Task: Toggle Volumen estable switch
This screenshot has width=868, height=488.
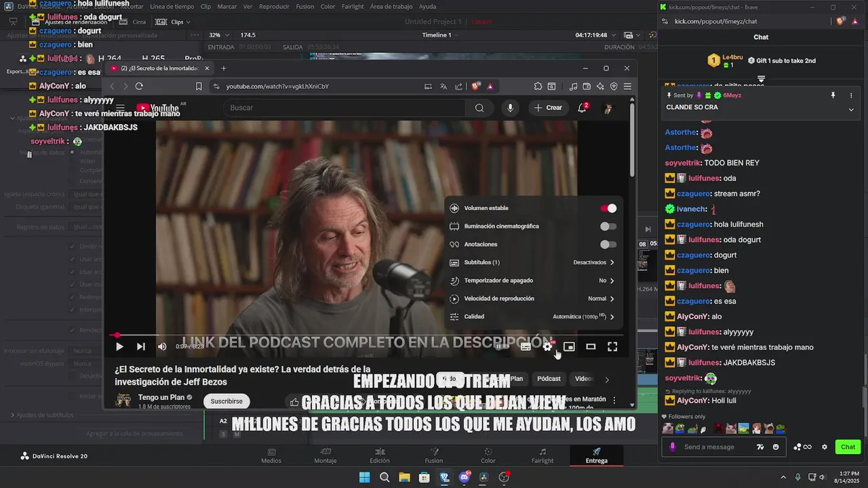Action: pyautogui.click(x=608, y=208)
